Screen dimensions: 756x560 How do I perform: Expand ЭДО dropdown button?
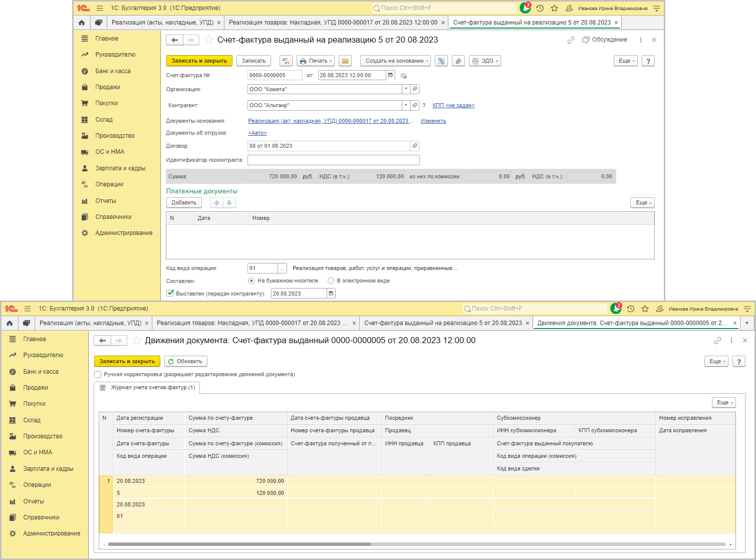tap(485, 61)
